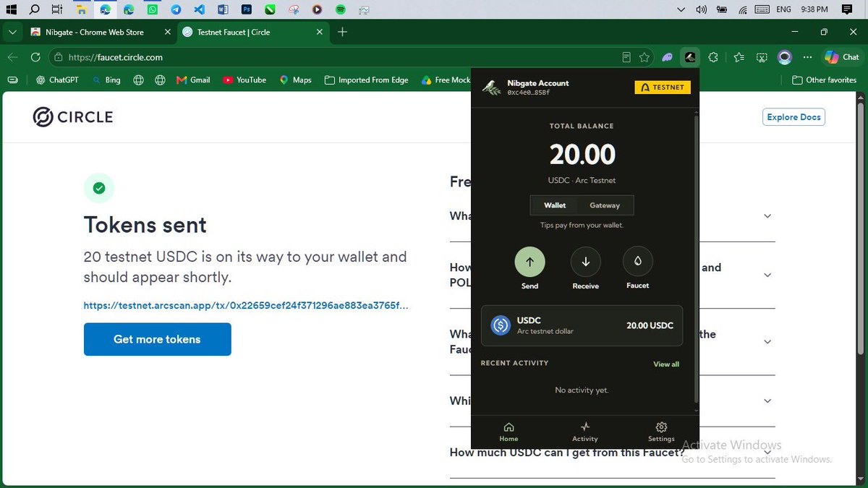Click the Nibgate Account bird avatar
This screenshot has width=868, height=488.
click(492, 87)
